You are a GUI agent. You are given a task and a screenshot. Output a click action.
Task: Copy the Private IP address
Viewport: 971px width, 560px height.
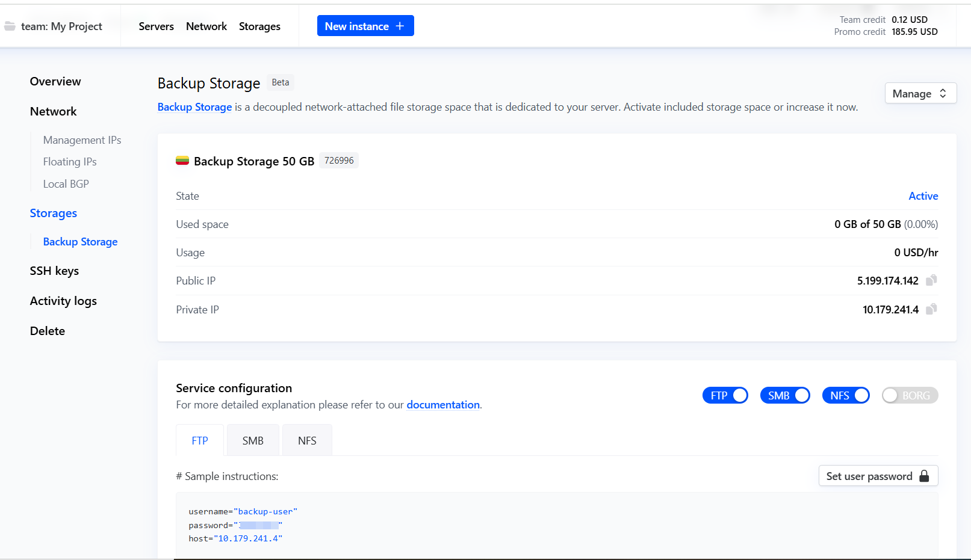pyautogui.click(x=931, y=309)
